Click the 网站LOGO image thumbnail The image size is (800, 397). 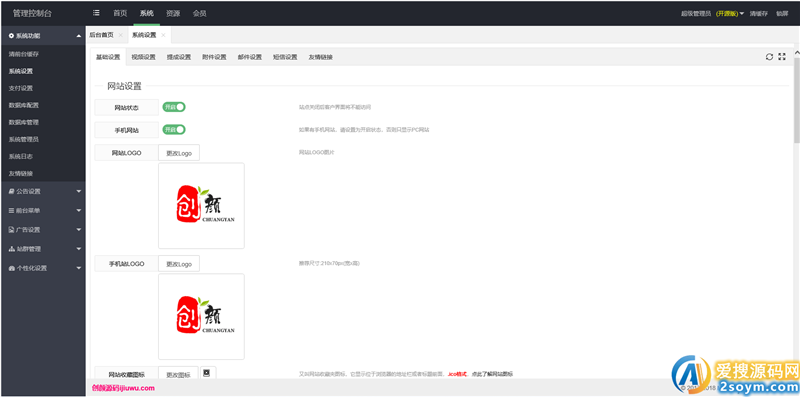coord(202,206)
